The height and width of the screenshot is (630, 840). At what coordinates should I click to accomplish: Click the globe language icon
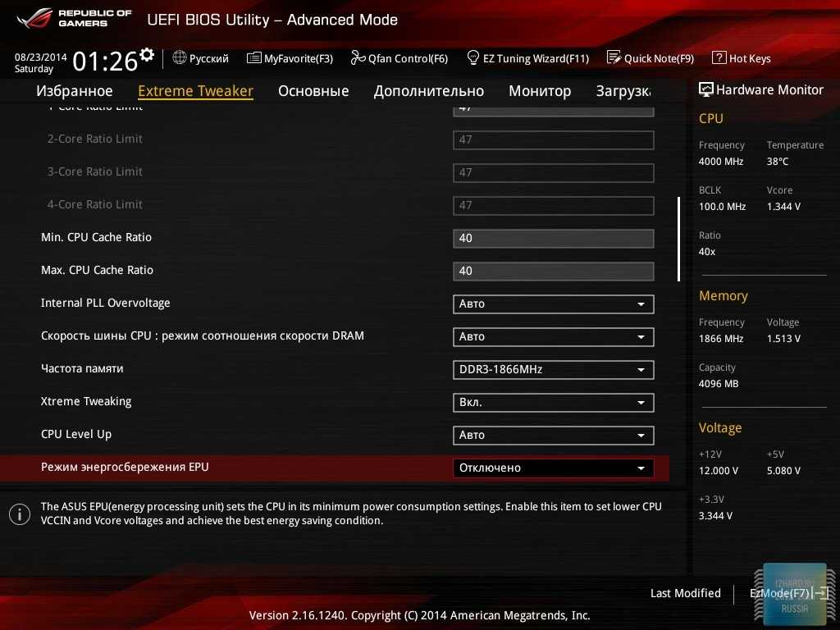[180, 58]
